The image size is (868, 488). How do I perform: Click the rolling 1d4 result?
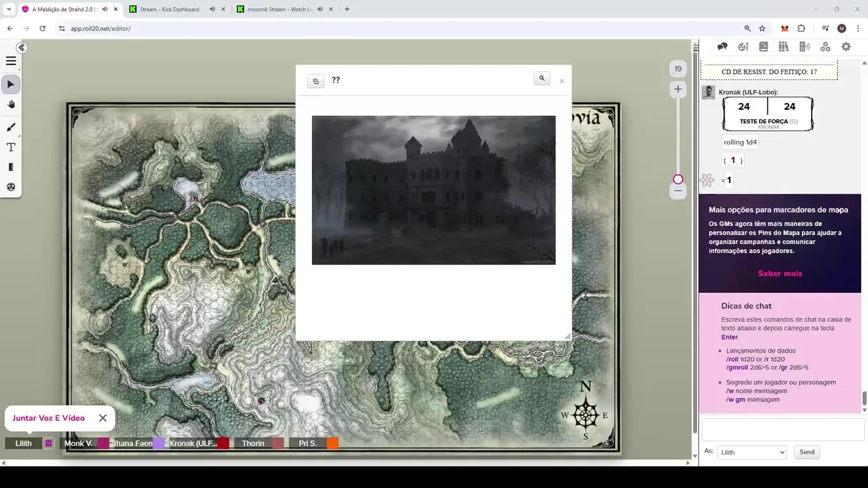pos(740,142)
